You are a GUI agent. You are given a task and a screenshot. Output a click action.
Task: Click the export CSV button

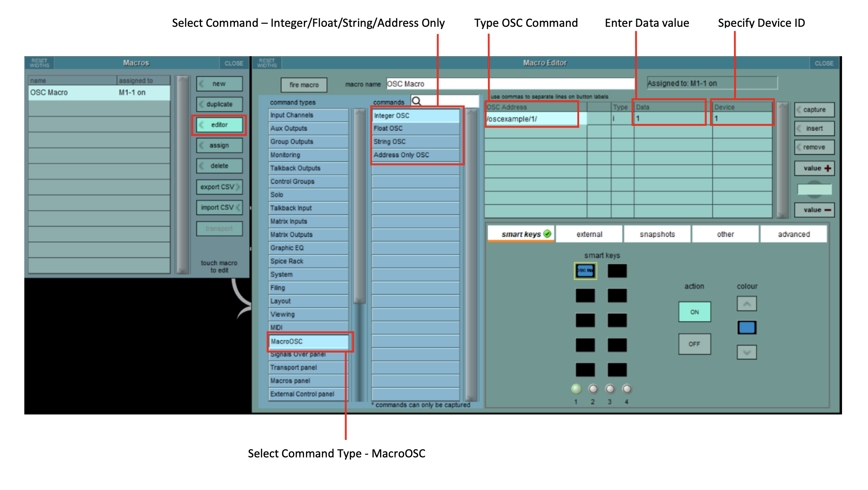click(x=219, y=187)
